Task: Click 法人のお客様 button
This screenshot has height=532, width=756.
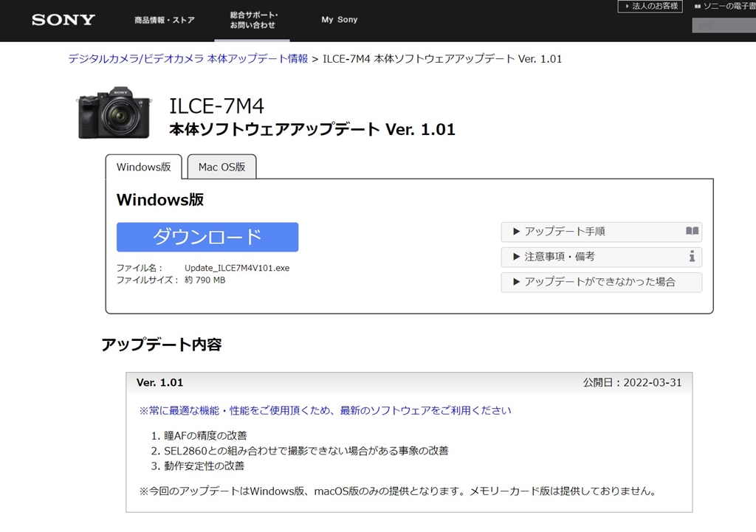Action: (x=650, y=6)
